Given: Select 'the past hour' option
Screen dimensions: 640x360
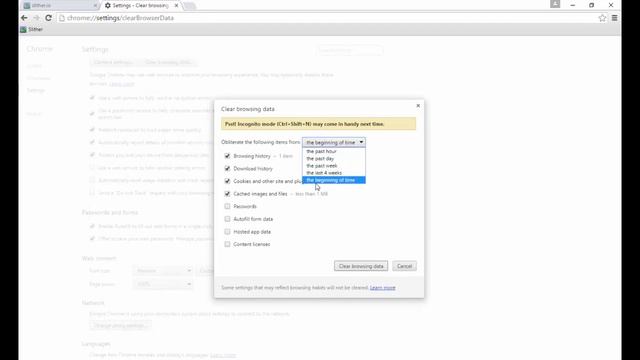Looking at the screenshot, I should tap(334, 151).
